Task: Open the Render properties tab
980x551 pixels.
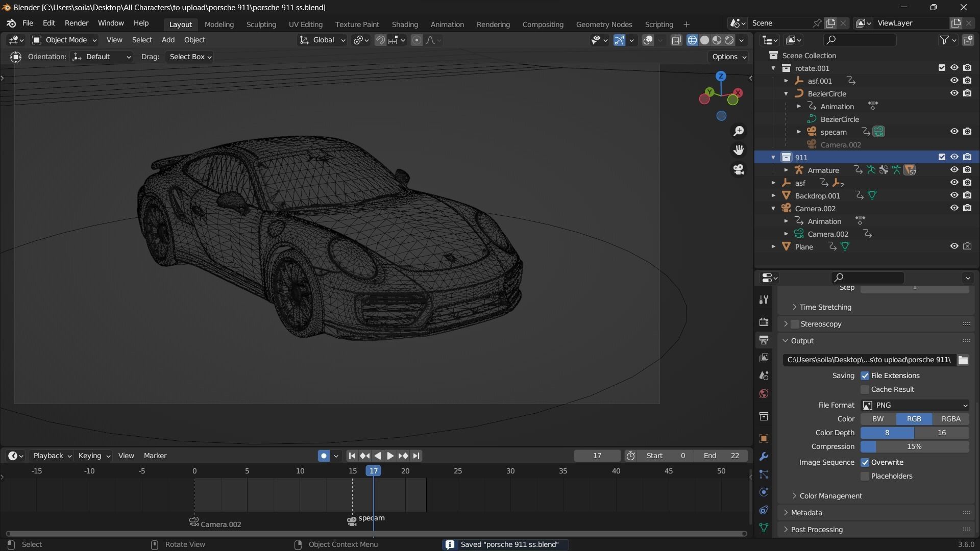Action: click(764, 322)
